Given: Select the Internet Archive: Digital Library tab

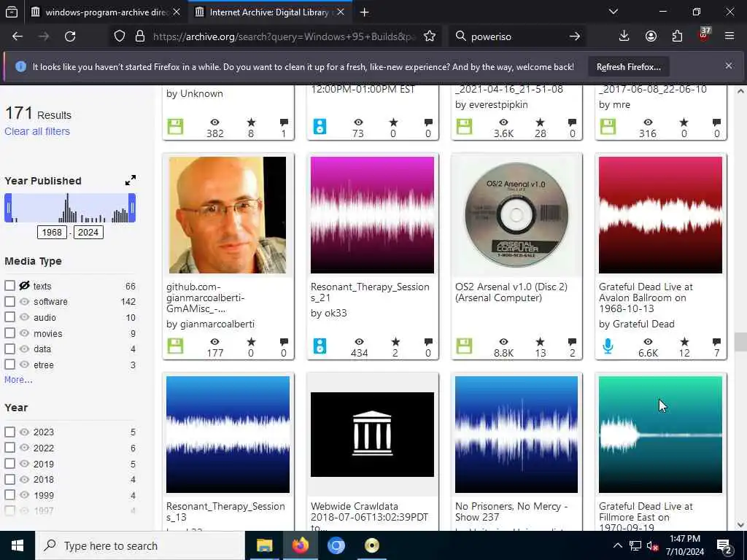Looking at the screenshot, I should click(270, 12).
